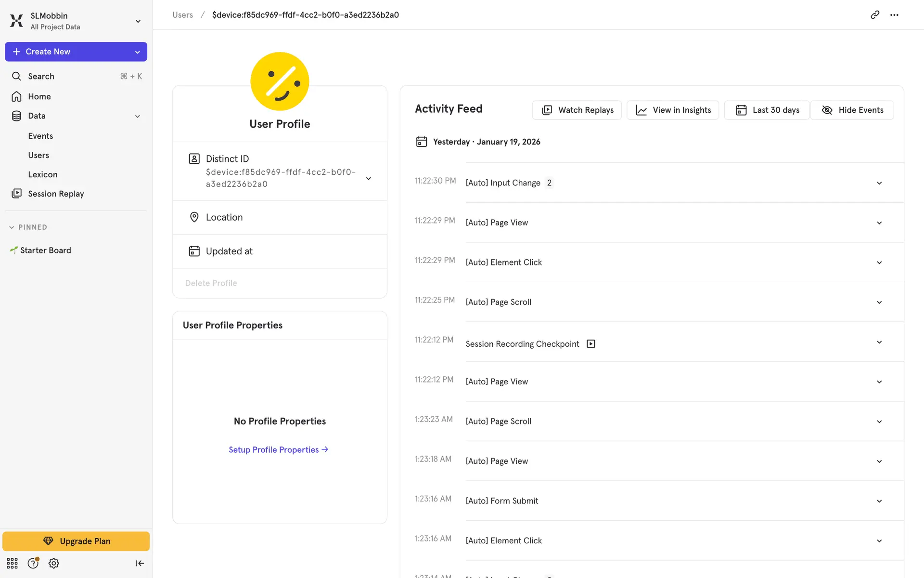Click the Search field in the sidebar

76,76
